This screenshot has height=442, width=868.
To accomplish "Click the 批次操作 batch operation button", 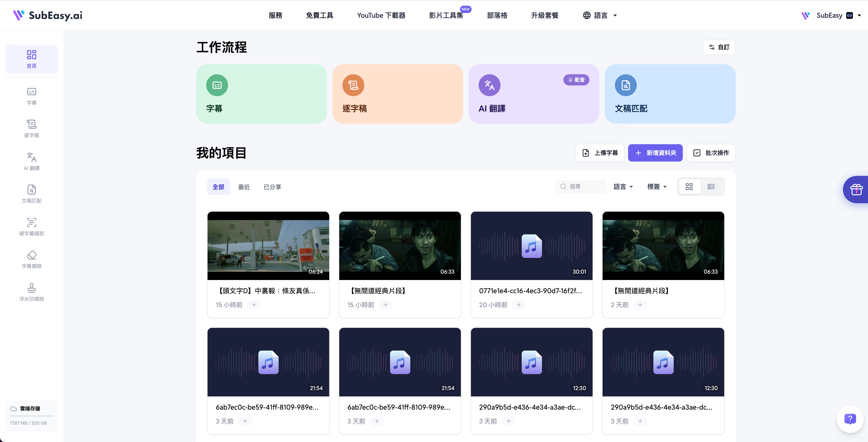I will (x=711, y=153).
